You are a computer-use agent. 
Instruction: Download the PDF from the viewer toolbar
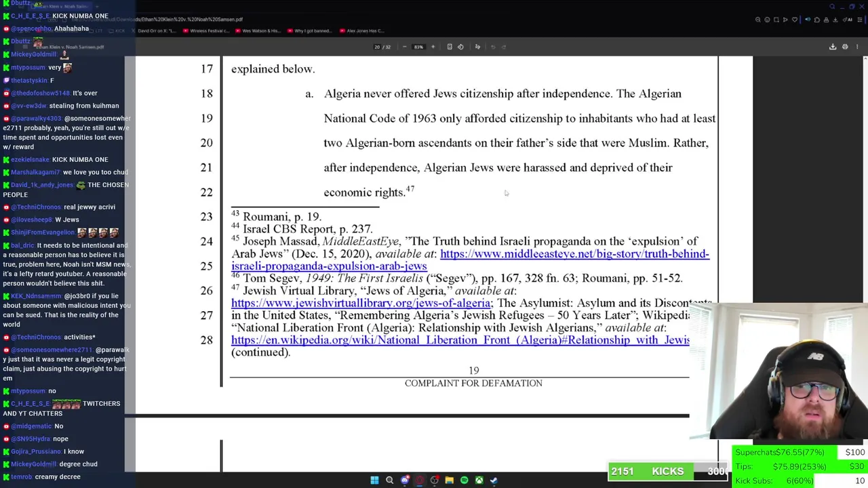pos(833,47)
